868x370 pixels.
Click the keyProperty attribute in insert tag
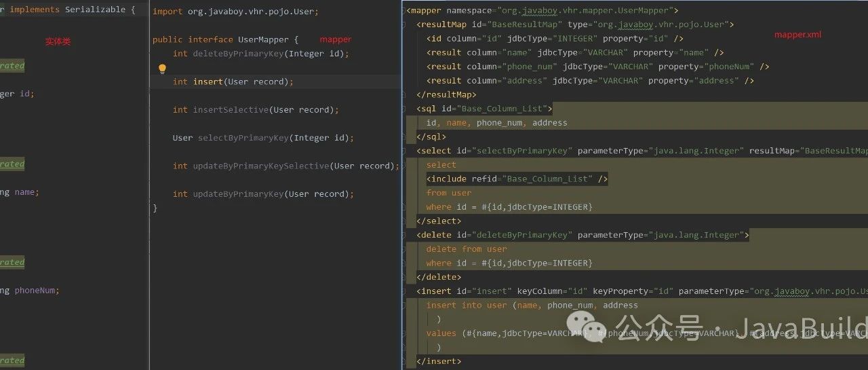click(x=633, y=292)
